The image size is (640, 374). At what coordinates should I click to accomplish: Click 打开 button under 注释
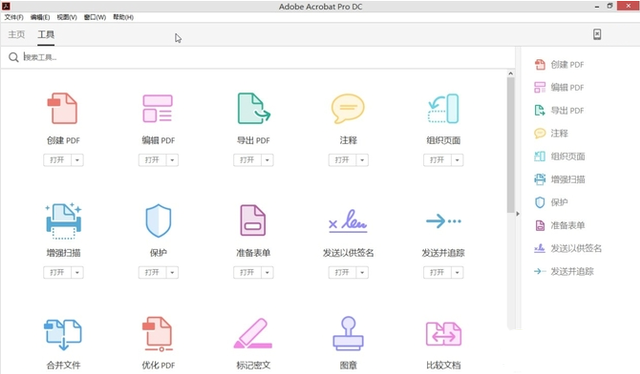(x=342, y=160)
